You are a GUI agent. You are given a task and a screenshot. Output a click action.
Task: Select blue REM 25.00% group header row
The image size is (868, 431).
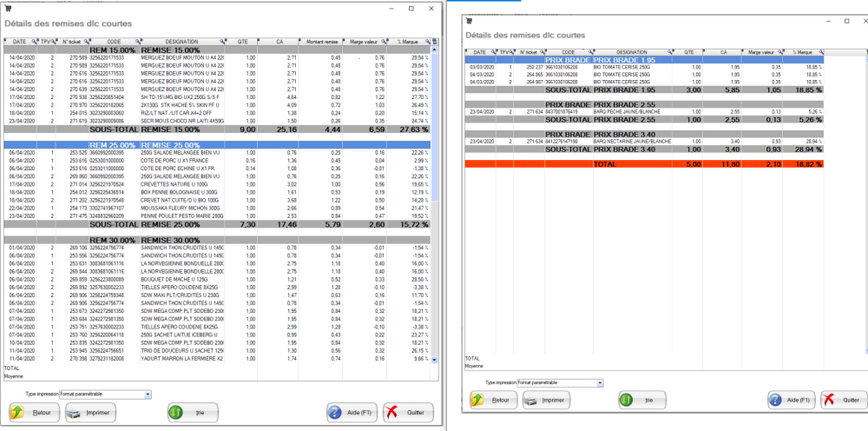click(217, 143)
